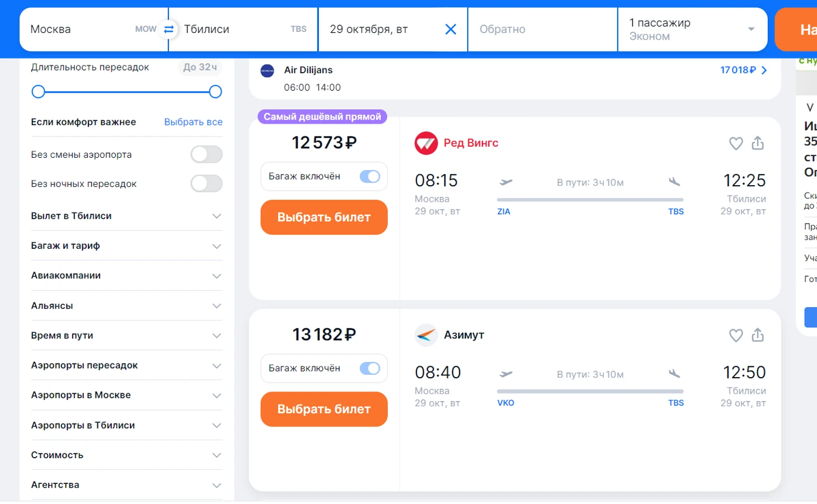
Task: Enable 'Без ночных пересадок' toggle
Action: tap(206, 183)
